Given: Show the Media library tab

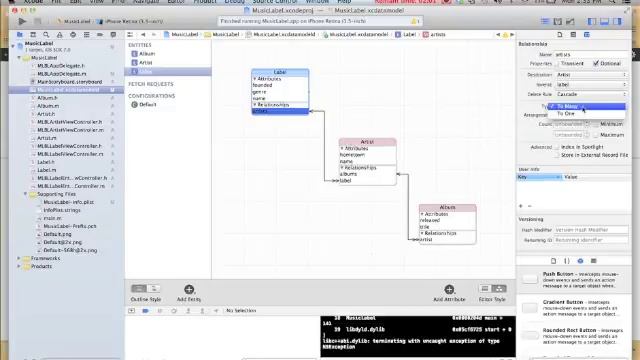Looking at the screenshot, I should (x=593, y=261).
